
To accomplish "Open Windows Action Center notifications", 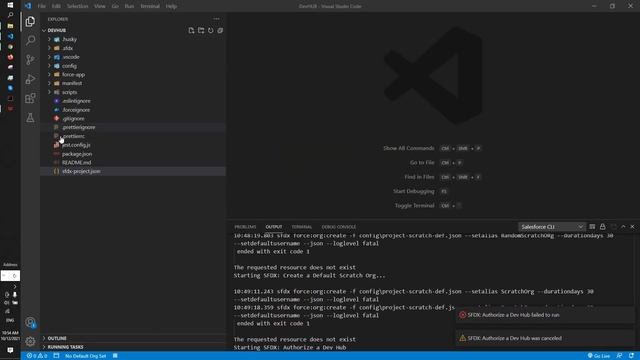I will pos(10,350).
